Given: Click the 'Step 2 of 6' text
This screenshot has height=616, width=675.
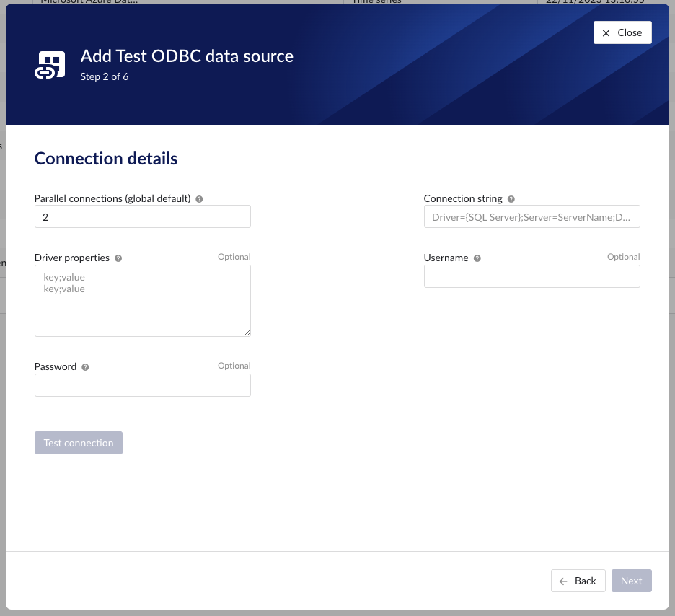Looking at the screenshot, I should coord(104,76).
